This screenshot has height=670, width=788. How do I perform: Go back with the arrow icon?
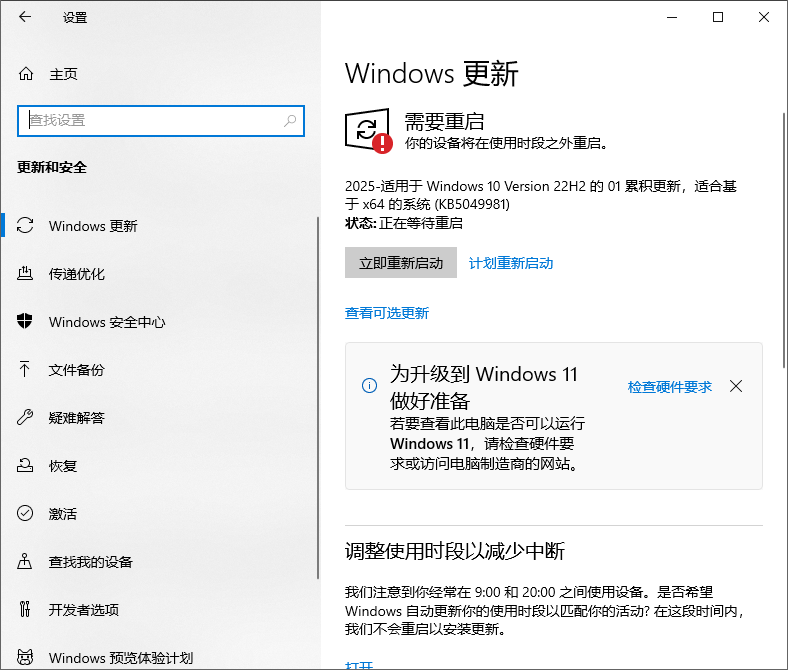[25, 17]
